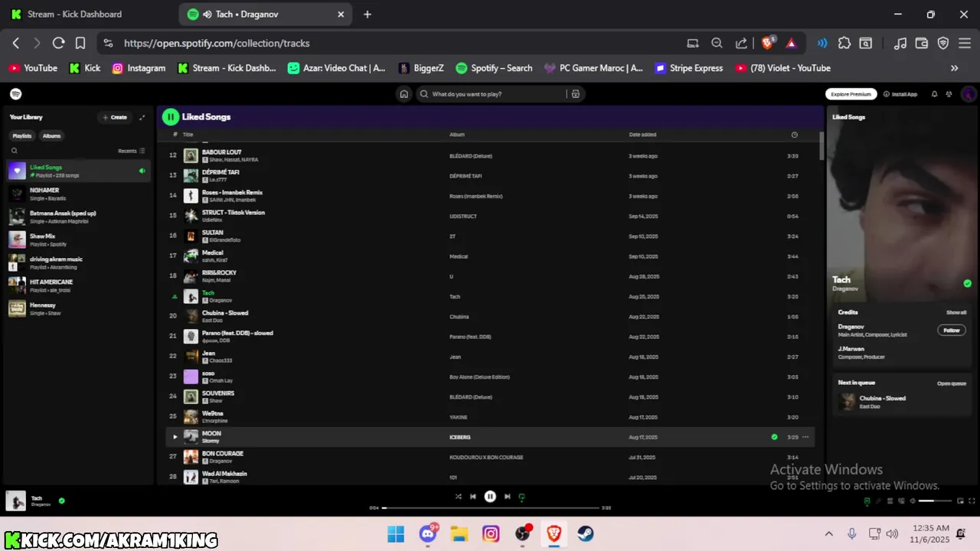
Task: Open the queue icon in player bar
Action: click(890, 500)
